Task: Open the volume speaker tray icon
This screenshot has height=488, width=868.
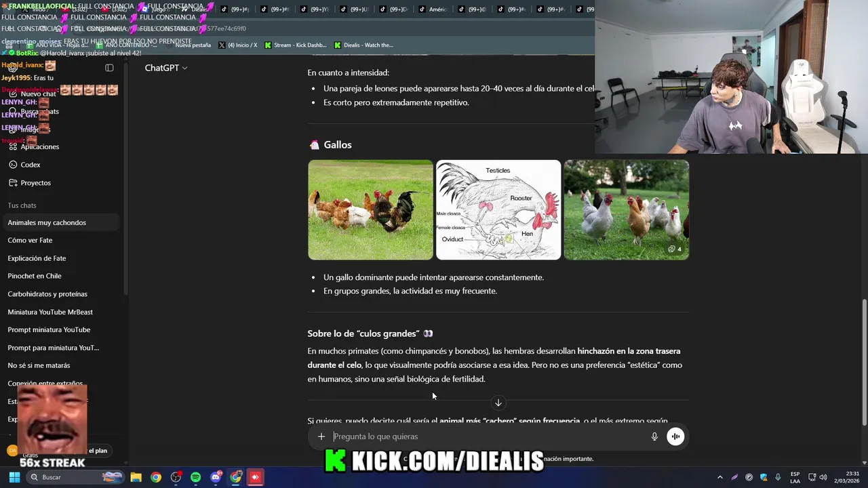Action: tap(823, 477)
